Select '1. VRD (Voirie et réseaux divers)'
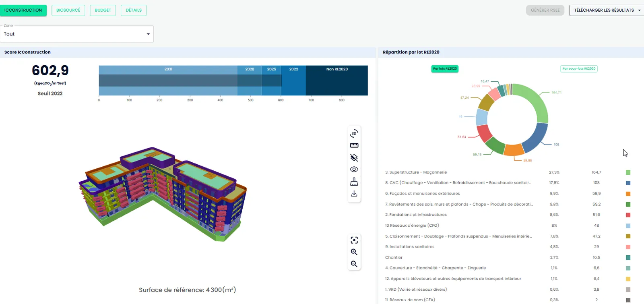 coord(416,290)
